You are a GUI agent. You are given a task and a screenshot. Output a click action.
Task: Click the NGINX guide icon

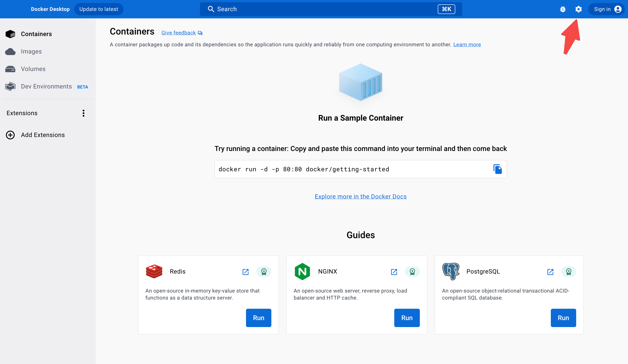point(302,272)
